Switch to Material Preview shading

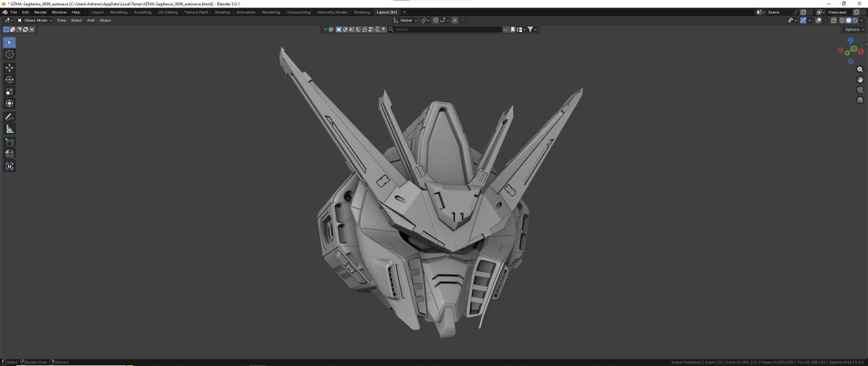855,20
